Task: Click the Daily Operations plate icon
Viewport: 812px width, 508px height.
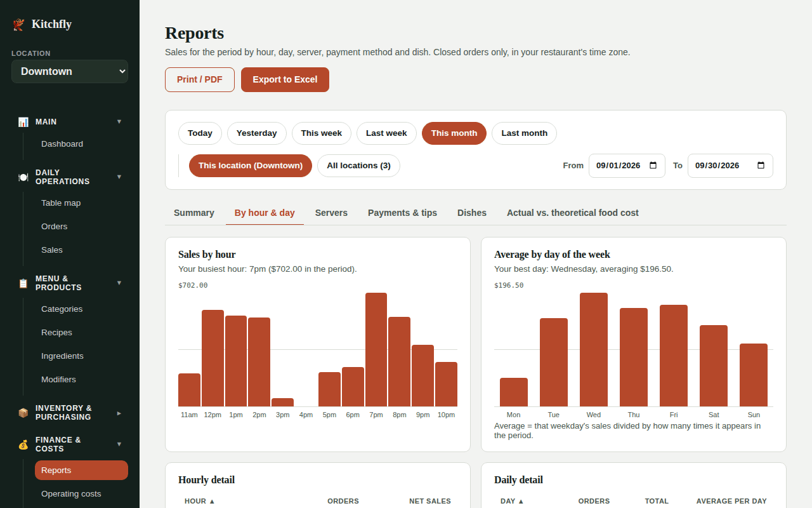Action: pyautogui.click(x=23, y=177)
